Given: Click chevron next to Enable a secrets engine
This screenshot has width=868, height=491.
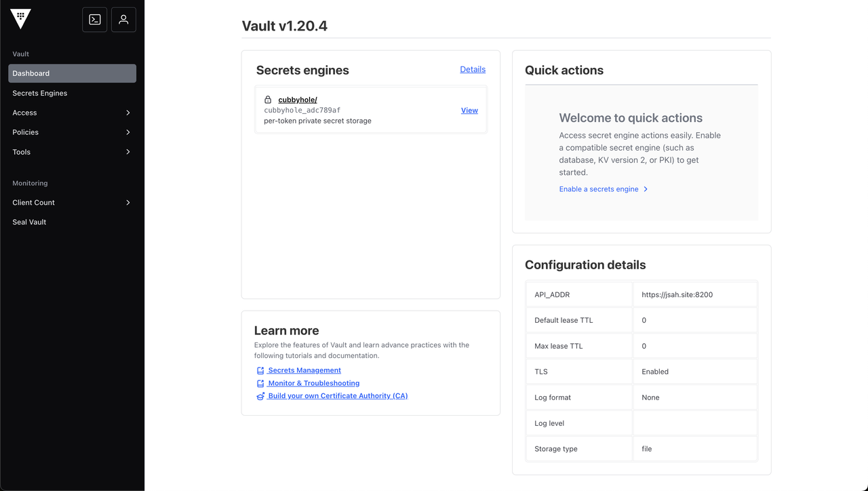Looking at the screenshot, I should pos(646,189).
